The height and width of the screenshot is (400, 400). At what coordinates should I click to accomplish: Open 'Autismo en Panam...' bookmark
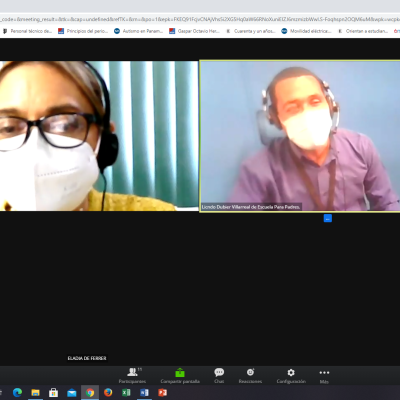click(x=139, y=31)
